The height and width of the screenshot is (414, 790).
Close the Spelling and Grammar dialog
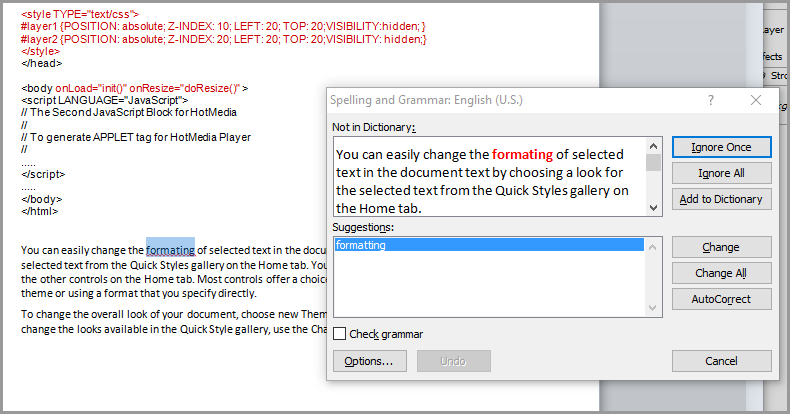pos(756,100)
